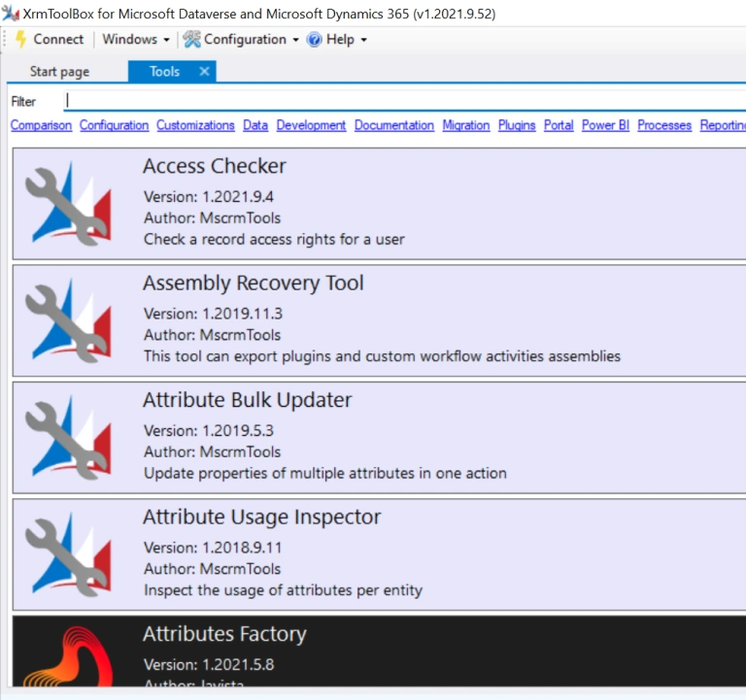
Task: Expand the Configuration dropdown arrow
Action: [x=295, y=40]
